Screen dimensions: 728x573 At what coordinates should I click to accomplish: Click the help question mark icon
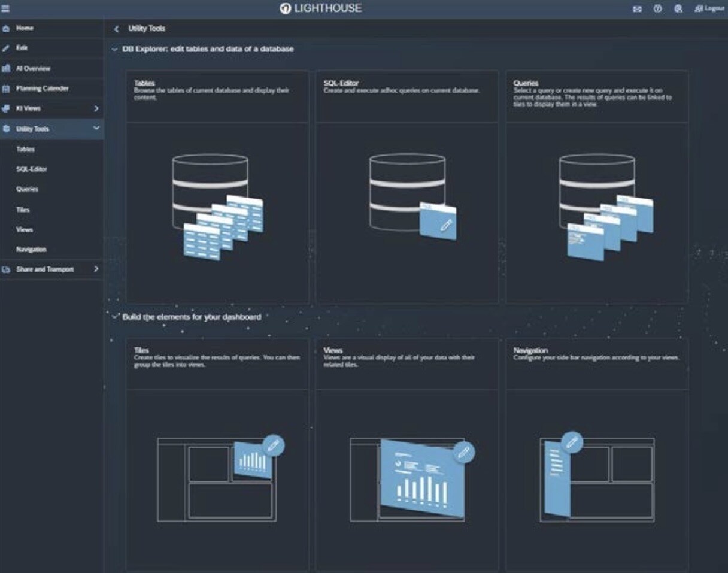point(657,9)
